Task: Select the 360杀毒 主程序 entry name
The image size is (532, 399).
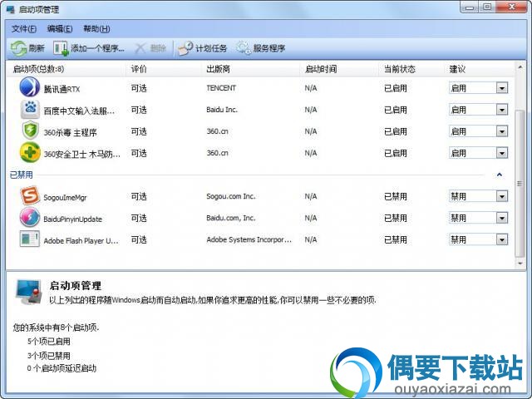Action: (x=70, y=132)
